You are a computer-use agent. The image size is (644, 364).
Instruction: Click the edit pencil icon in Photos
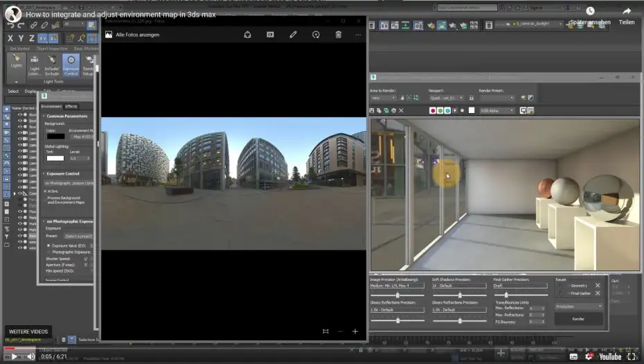[293, 35]
